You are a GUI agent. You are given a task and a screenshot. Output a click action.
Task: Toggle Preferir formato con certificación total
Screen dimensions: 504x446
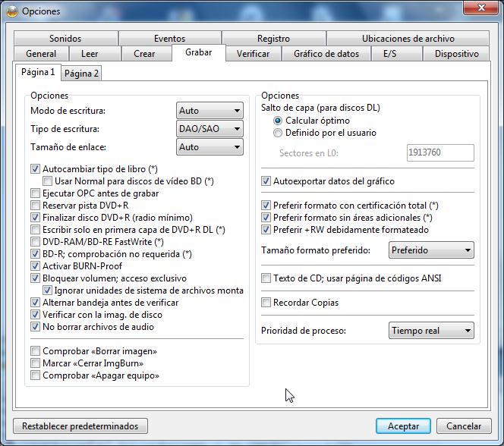coord(266,206)
